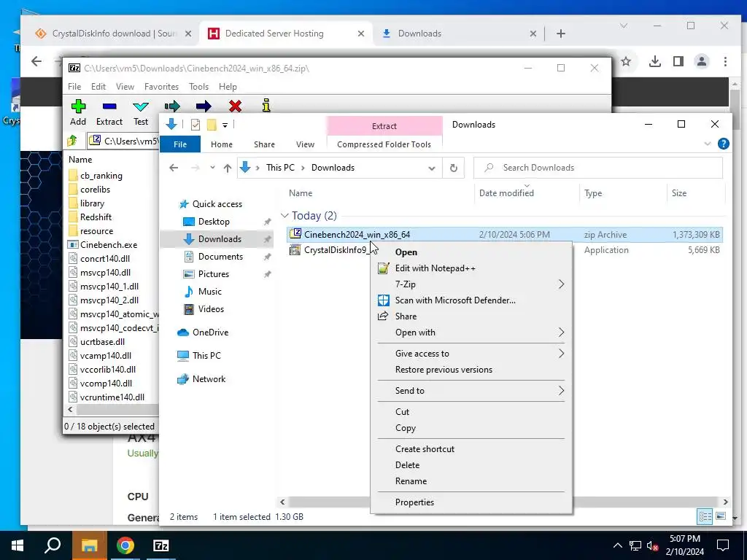747x560 pixels.
Task: Open Windows Start menu
Action: [x=18, y=545]
